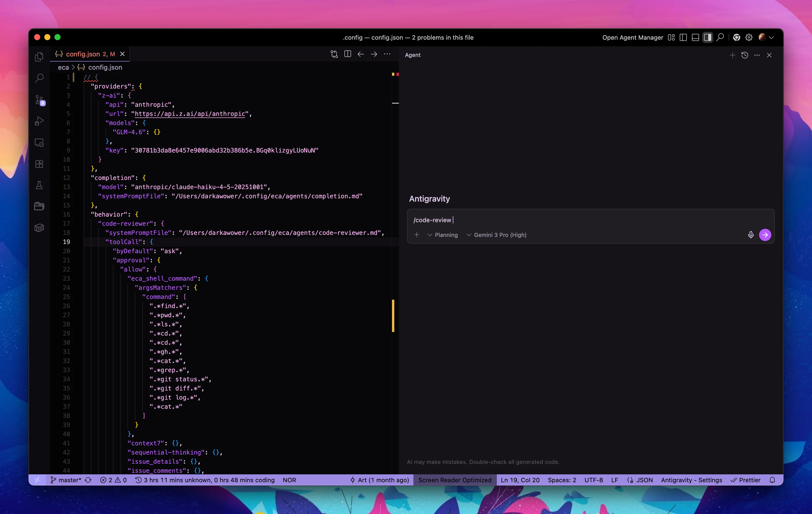Toggle the secondary side bar panel
The image size is (812, 514).
[707, 37]
